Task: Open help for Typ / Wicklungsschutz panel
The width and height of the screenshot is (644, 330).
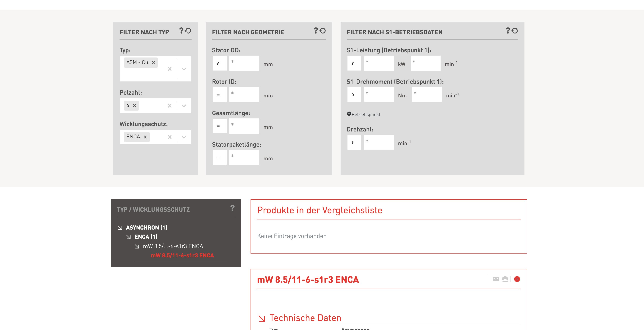Action: coord(233,208)
